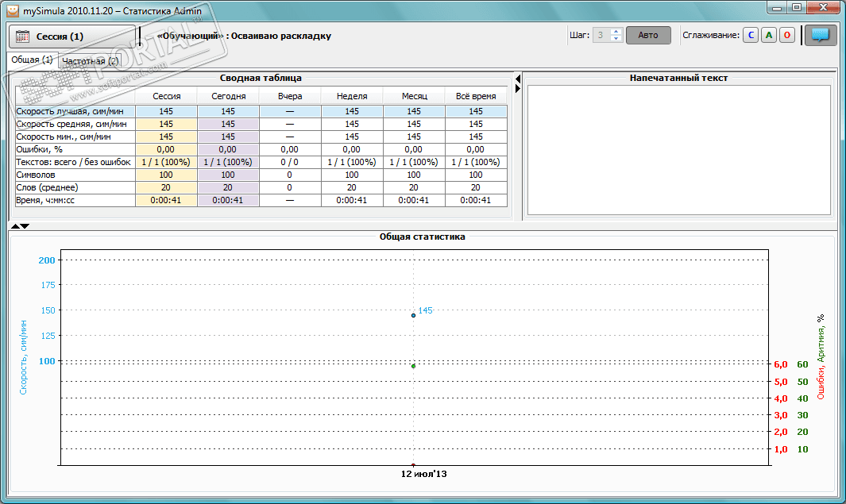846x504 pixels.
Task: Click row label Ошибки, %
Action: pos(75,149)
